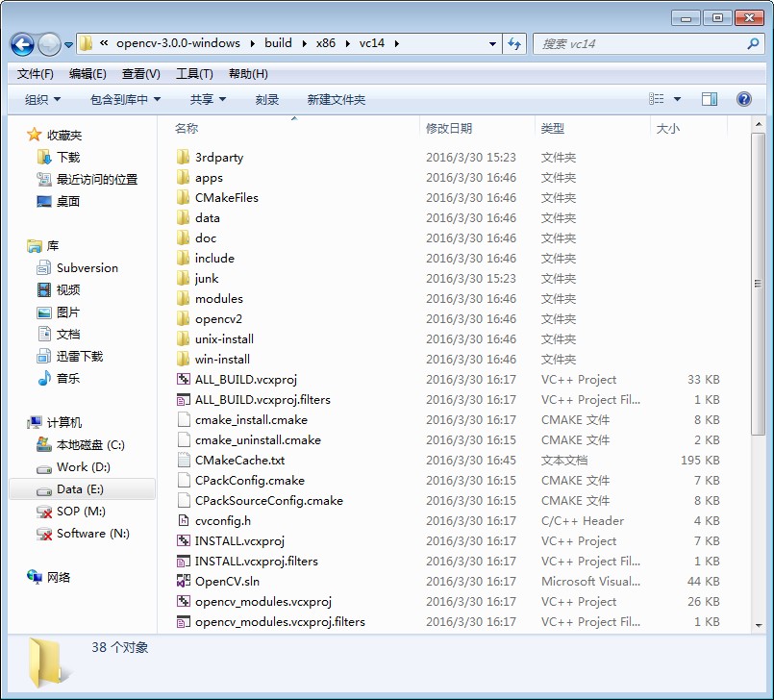
Task: Sort by 类型 column header
Action: pos(552,128)
